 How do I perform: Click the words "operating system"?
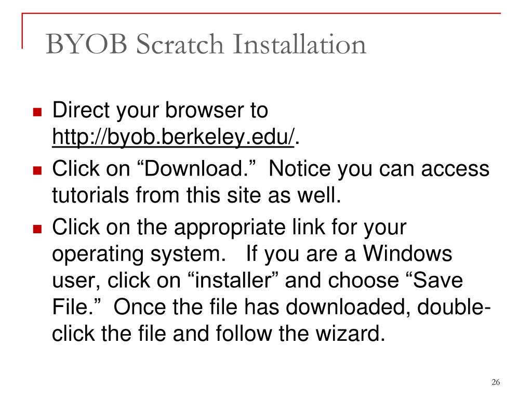(139, 255)
